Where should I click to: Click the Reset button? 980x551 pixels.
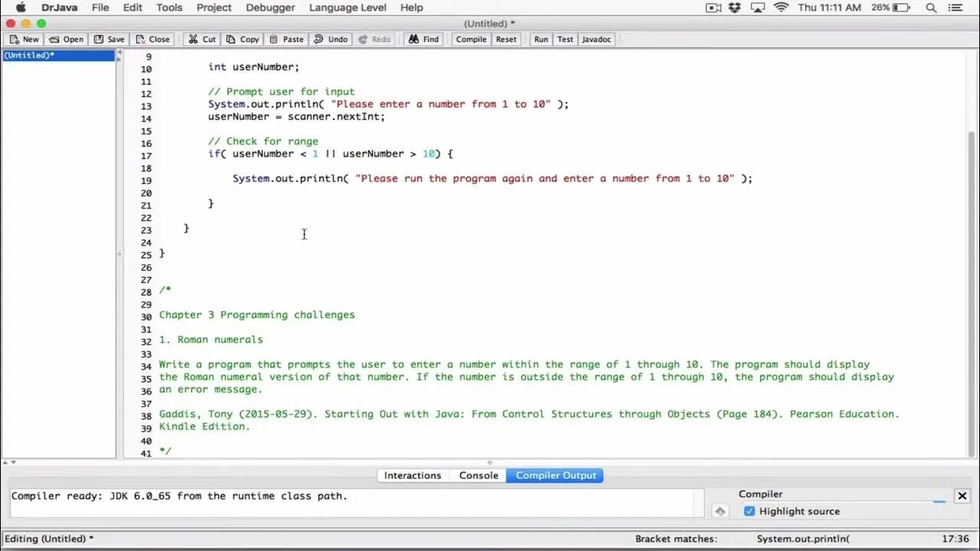click(506, 39)
